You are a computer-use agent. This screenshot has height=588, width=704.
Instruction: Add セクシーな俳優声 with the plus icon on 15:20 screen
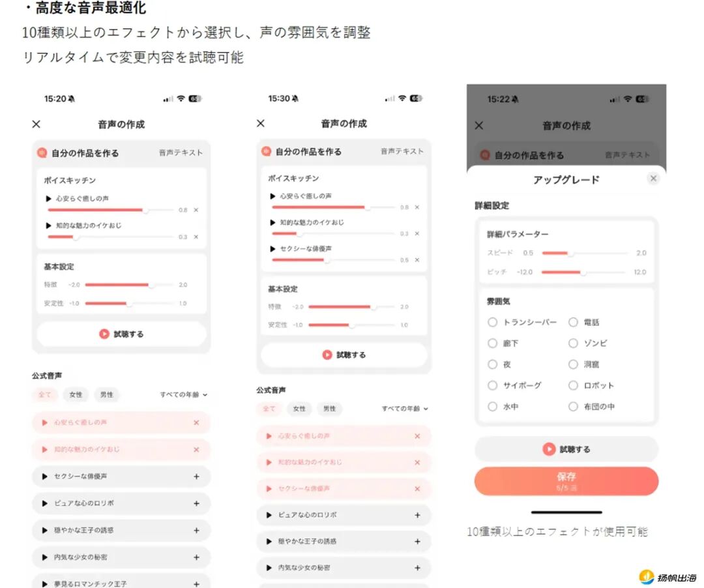click(196, 477)
